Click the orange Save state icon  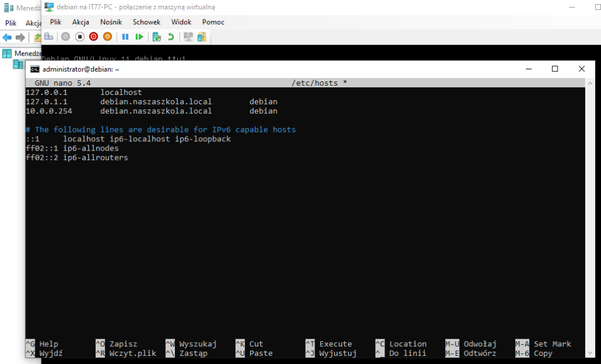107,37
